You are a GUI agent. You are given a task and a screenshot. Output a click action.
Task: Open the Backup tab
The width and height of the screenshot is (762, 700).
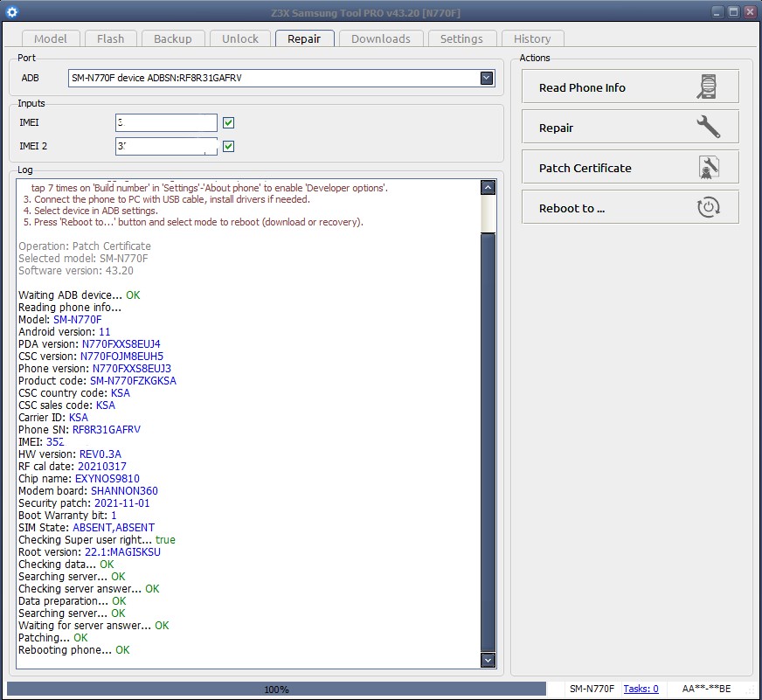[x=172, y=38]
